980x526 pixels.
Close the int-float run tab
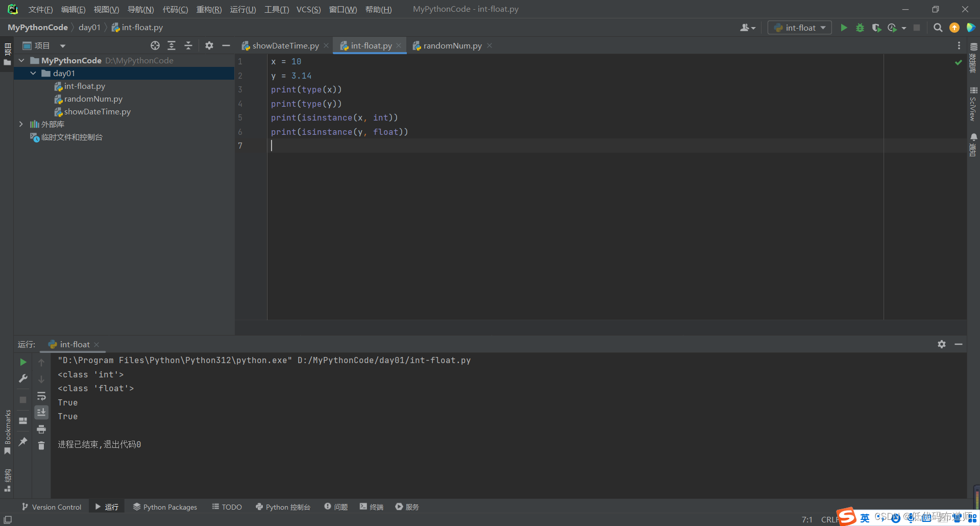[x=96, y=344]
